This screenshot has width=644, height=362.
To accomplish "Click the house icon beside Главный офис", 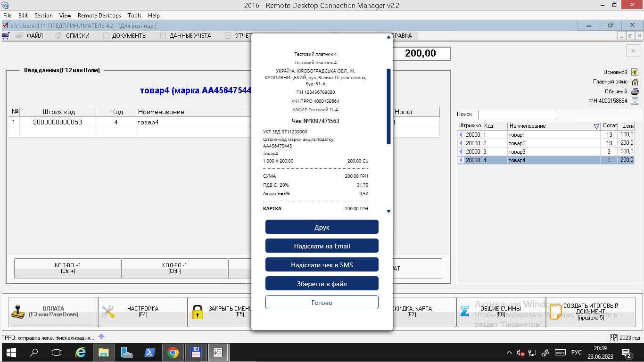I will [x=635, y=82].
